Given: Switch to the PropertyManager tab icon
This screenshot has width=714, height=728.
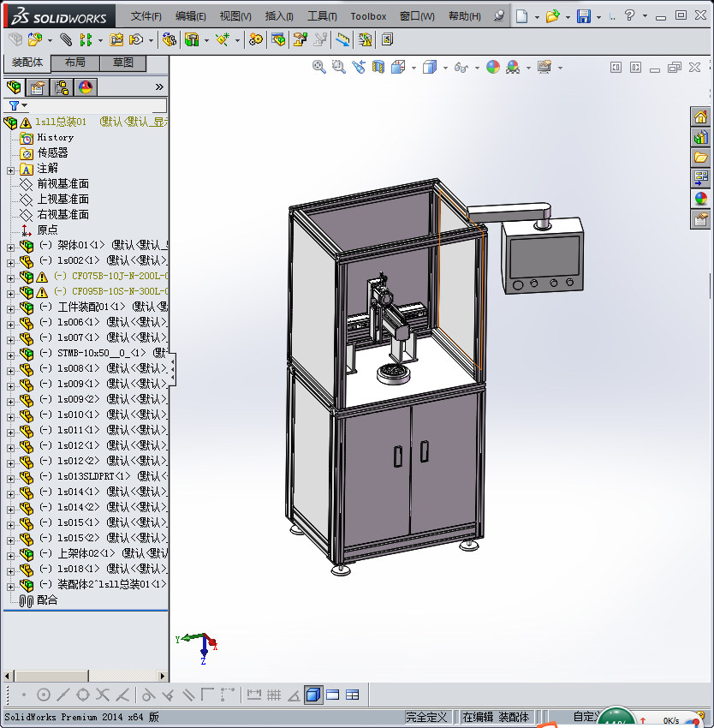Looking at the screenshot, I should [38, 87].
